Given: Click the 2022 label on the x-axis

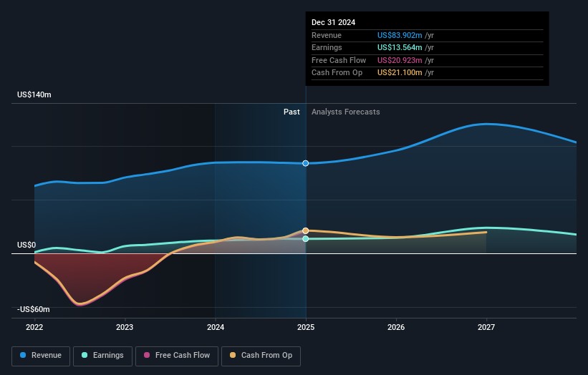Looking at the screenshot, I should [x=34, y=327].
